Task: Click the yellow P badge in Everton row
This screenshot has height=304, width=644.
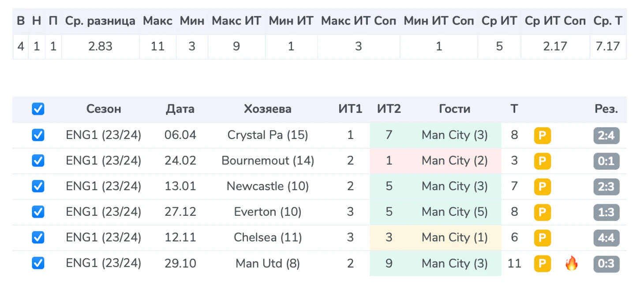Action: click(x=542, y=212)
